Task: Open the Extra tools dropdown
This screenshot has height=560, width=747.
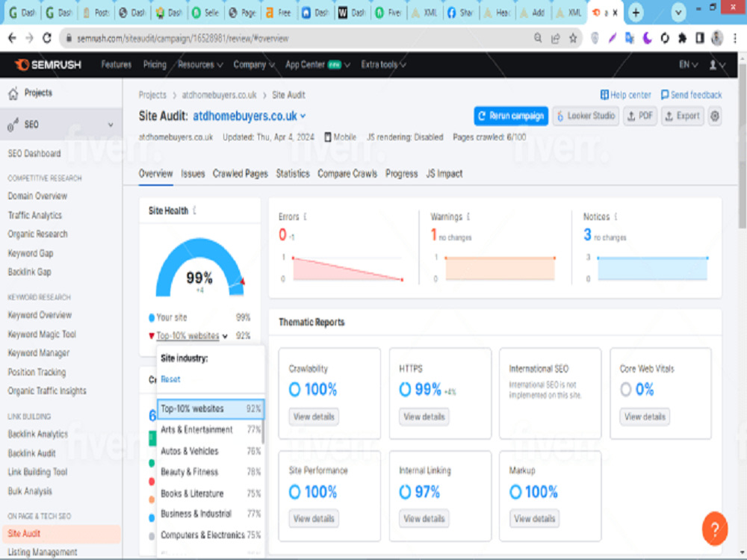Action: click(383, 65)
